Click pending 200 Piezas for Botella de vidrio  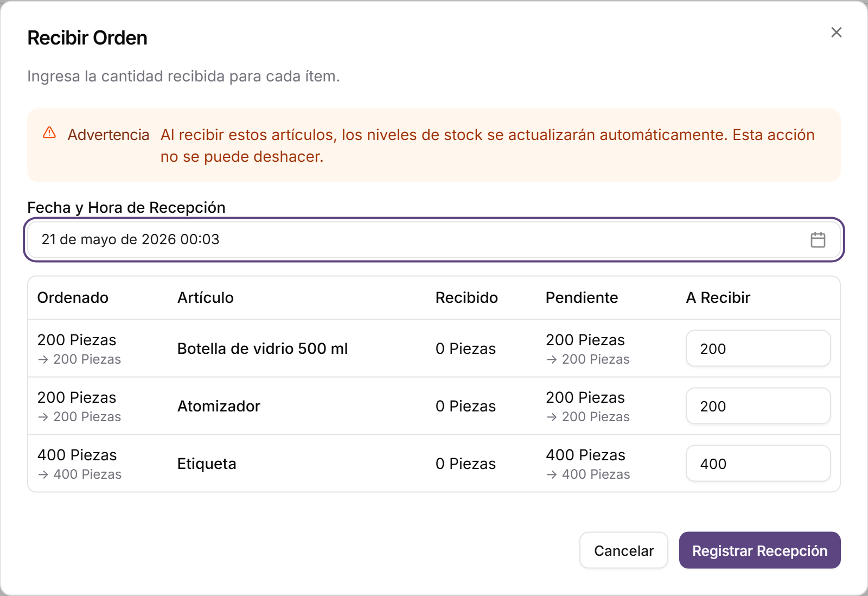tap(585, 340)
